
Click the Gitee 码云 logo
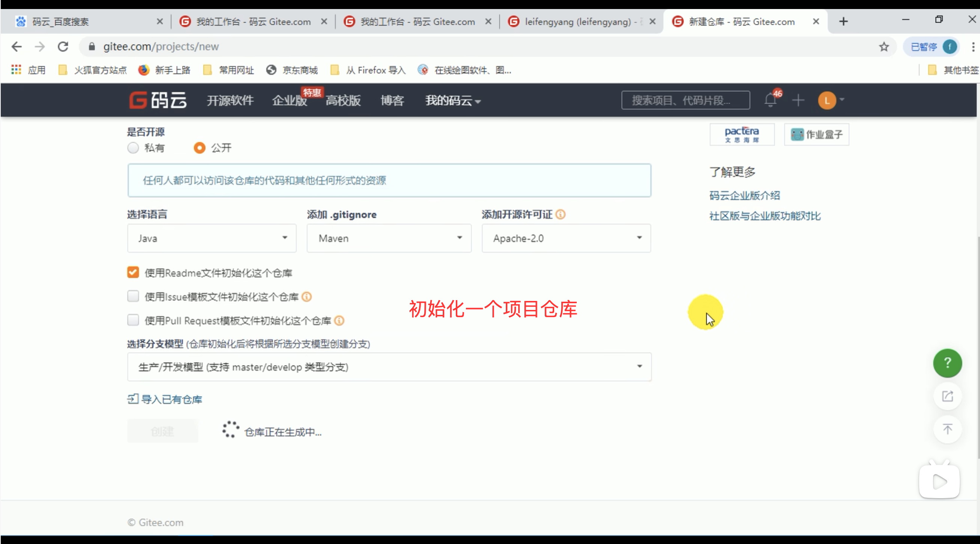pos(158,100)
